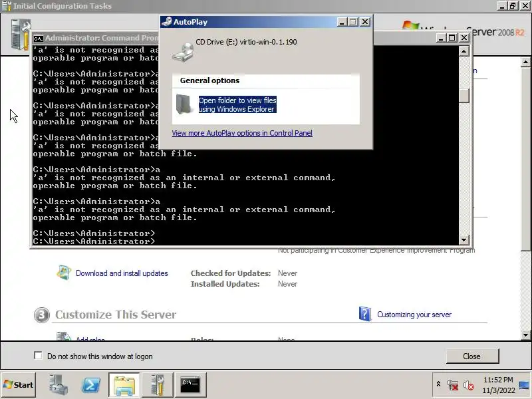This screenshot has width=532, height=399.
Task: Open the Command Prompt system menu icon
Action: (39, 39)
